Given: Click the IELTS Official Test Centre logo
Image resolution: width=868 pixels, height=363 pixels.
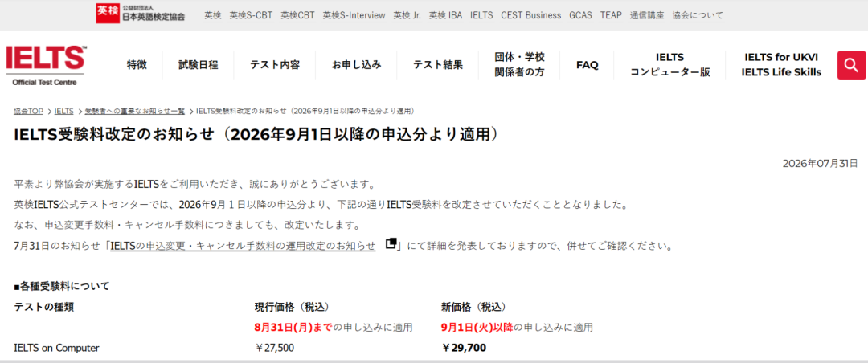Looking at the screenshot, I should [x=45, y=65].
